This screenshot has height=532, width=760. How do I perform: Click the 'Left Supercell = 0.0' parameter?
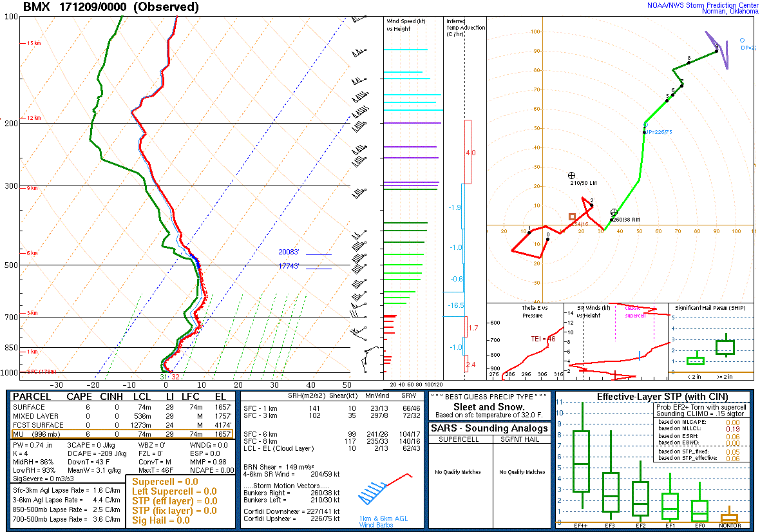click(x=174, y=491)
